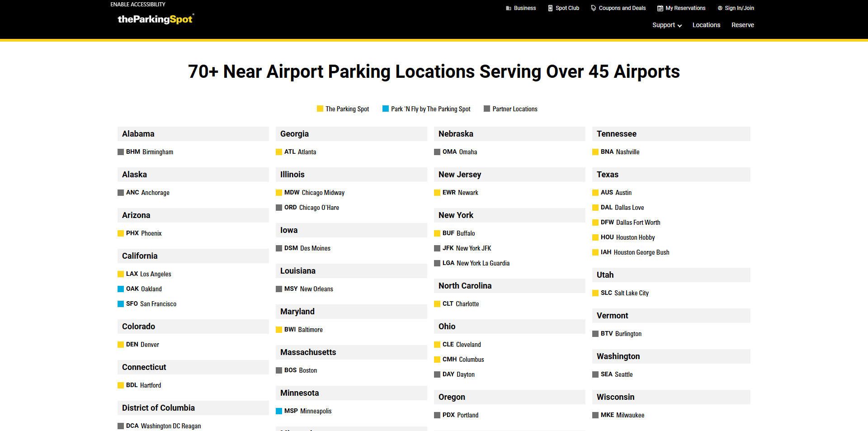Select LAX Los Angeles location
Screen dimensions: 868x431
(x=148, y=274)
